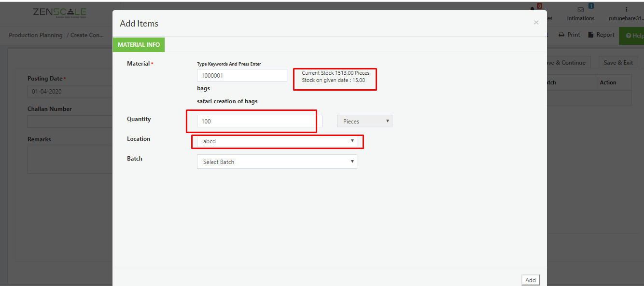Open the Report link

[x=601, y=35]
